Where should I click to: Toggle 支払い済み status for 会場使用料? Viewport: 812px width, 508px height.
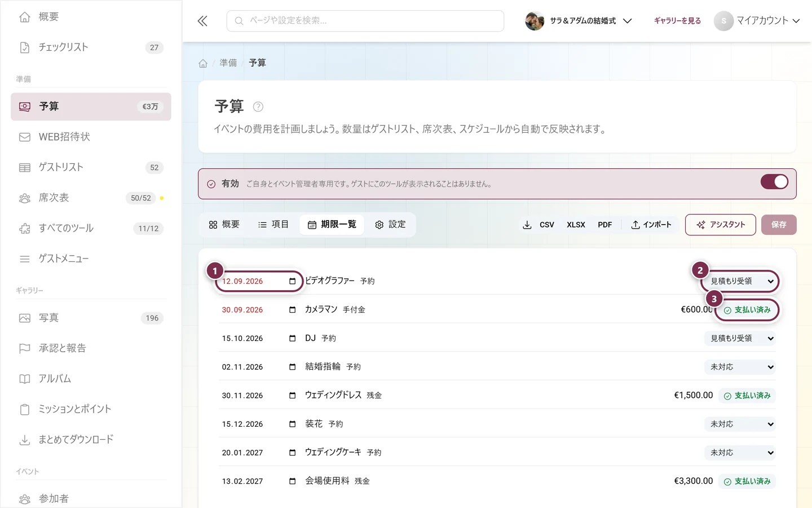point(747,481)
